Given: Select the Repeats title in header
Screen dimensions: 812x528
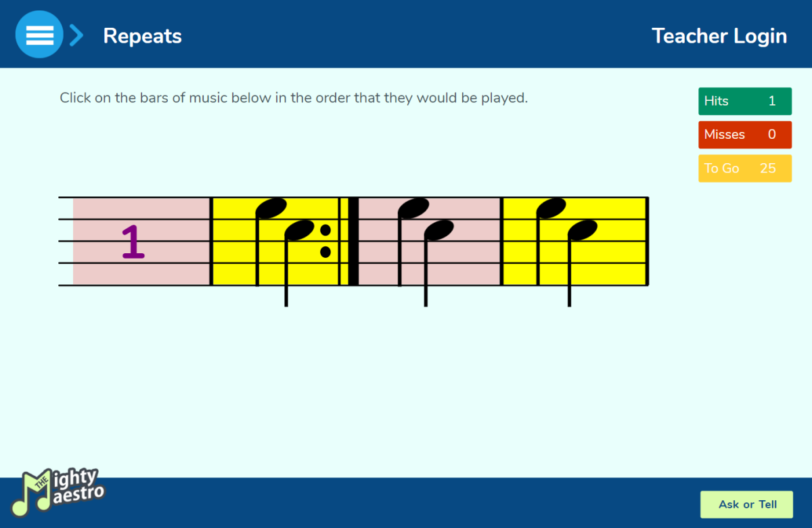Looking at the screenshot, I should (x=142, y=36).
